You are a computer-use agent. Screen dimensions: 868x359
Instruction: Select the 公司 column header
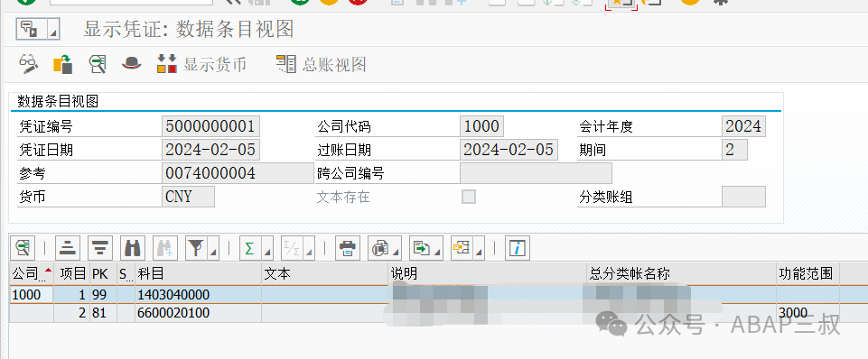coord(32,274)
